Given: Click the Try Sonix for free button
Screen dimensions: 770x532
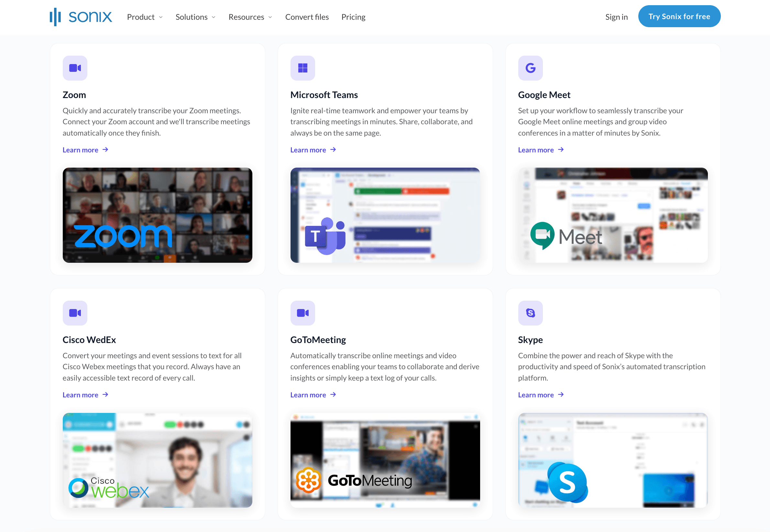Looking at the screenshot, I should pos(679,16).
